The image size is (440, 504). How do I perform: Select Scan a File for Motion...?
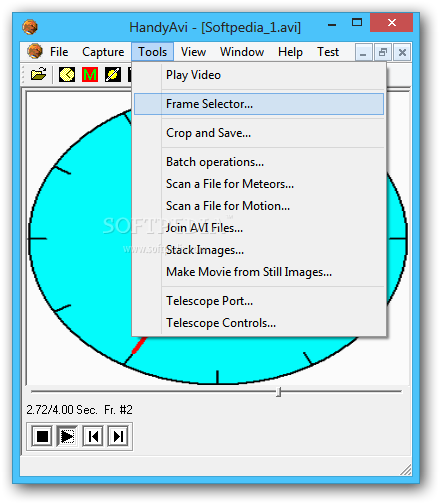[x=259, y=206]
